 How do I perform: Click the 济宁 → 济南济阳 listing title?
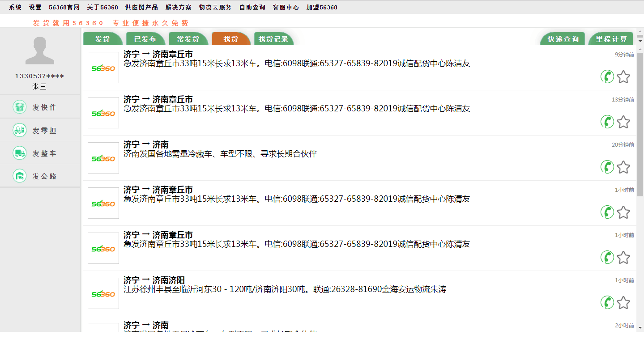pyautogui.click(x=154, y=280)
